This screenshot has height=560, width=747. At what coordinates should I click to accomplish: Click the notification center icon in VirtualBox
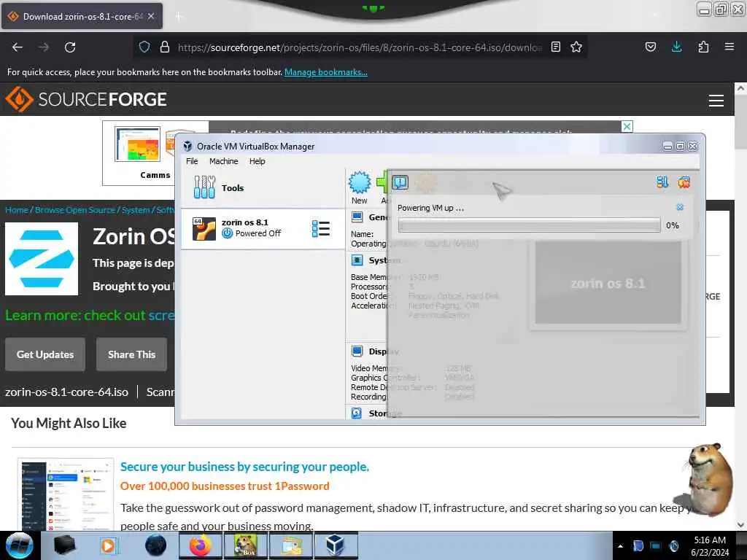(x=400, y=182)
